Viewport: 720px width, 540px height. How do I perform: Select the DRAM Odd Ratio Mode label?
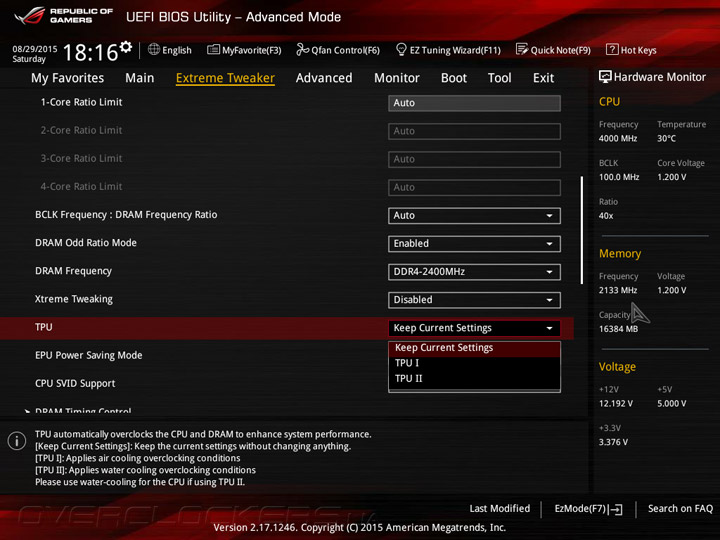[86, 242]
